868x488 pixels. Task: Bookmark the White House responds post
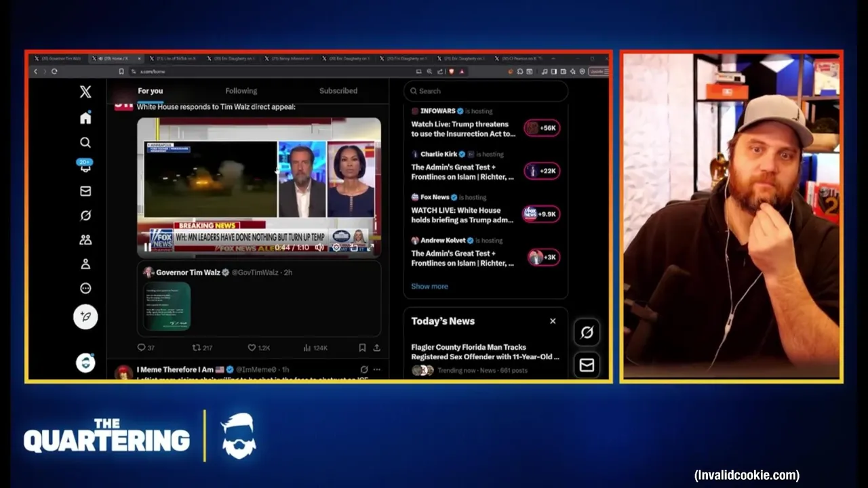(362, 348)
